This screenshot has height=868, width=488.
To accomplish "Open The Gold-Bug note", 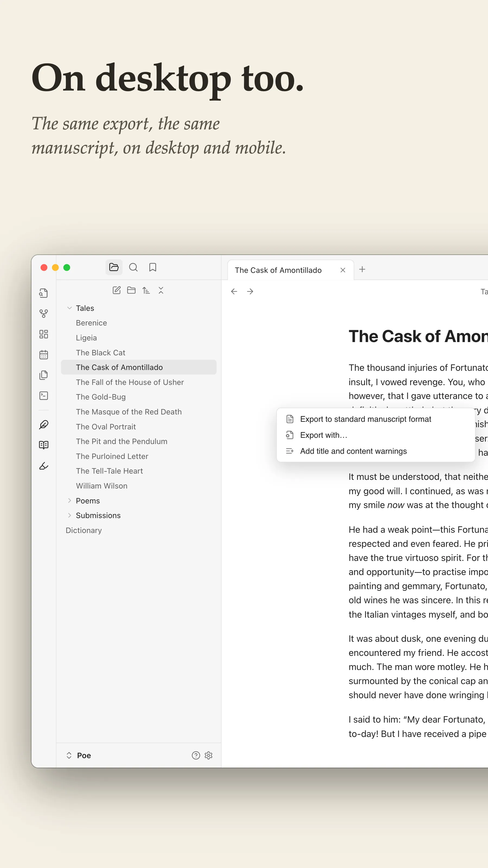I will tap(139, 397).
